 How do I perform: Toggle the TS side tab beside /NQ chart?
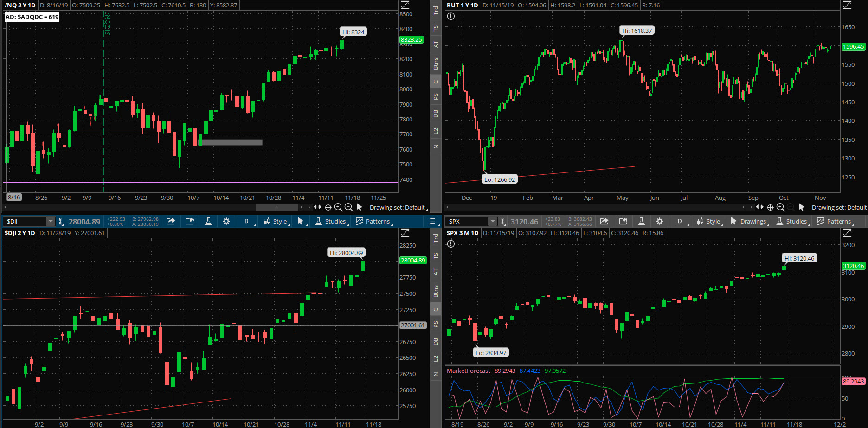click(436, 28)
